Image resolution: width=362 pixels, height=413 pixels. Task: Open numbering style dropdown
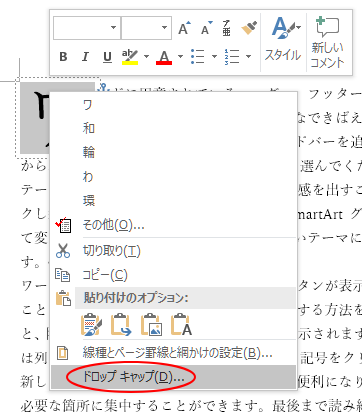point(248,57)
